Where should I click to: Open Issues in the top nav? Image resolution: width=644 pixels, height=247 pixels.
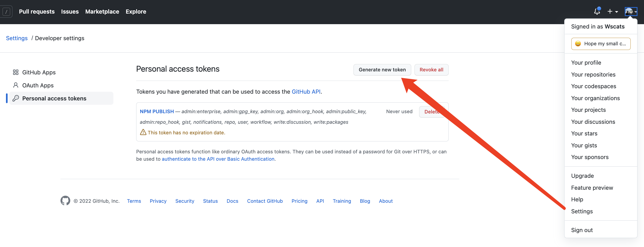(x=70, y=12)
